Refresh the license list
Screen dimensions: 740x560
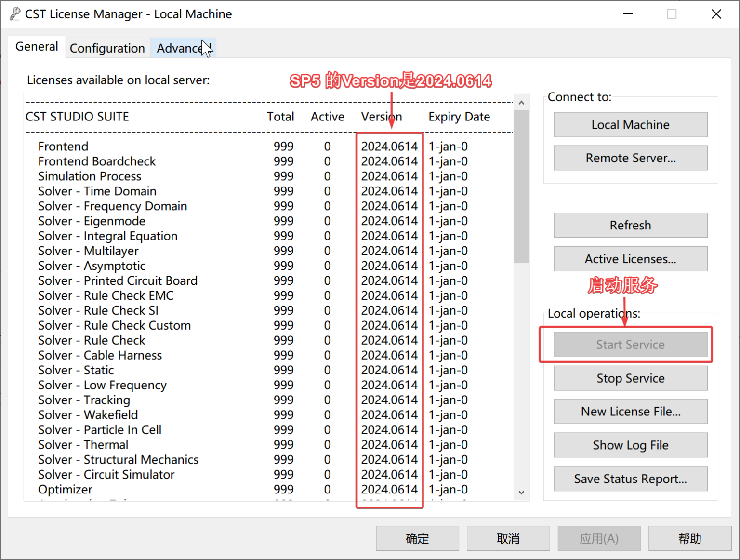pyautogui.click(x=630, y=225)
